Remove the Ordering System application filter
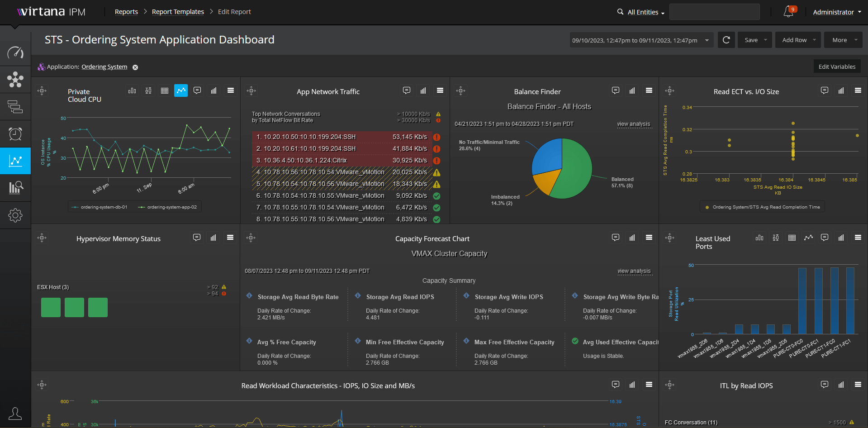Image resolution: width=868 pixels, height=428 pixels. coord(135,67)
